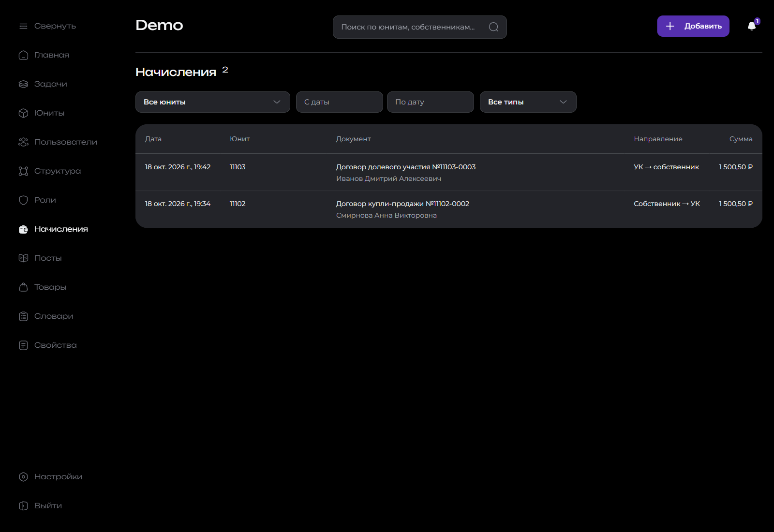Click the Пользователи people icon
The width and height of the screenshot is (774, 532).
23,142
